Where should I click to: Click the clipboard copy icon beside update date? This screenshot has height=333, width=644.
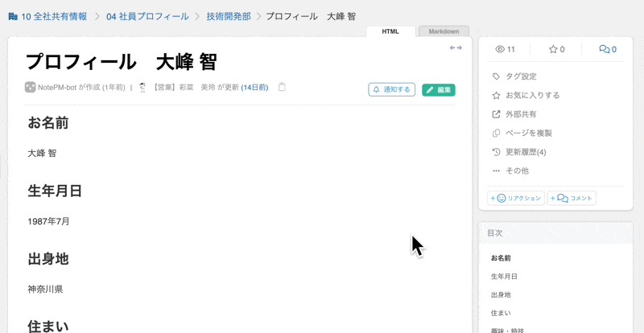click(282, 87)
